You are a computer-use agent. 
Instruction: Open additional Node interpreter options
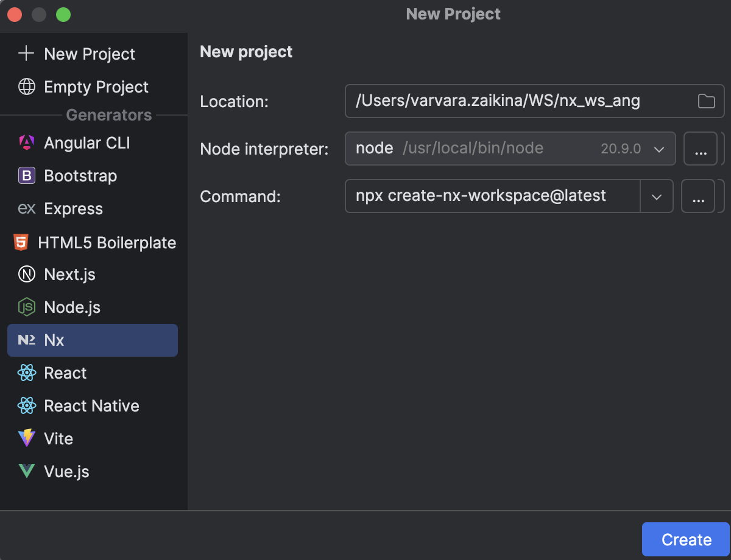coord(701,149)
